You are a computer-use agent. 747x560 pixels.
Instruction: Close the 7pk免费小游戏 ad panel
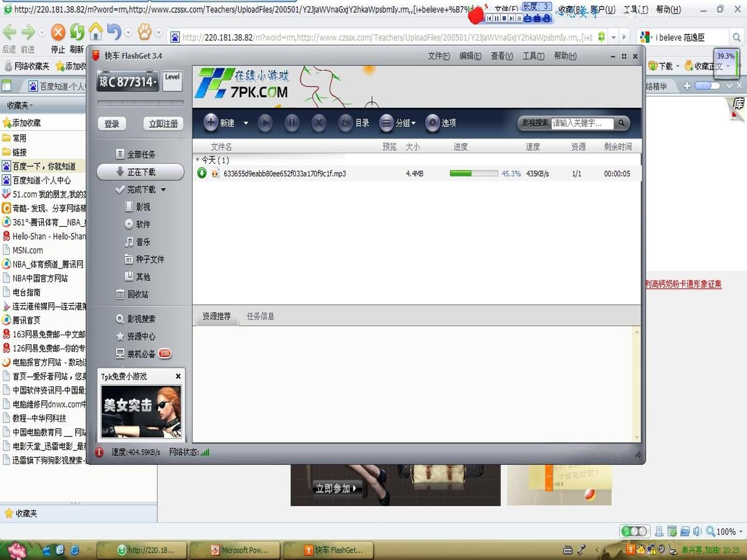[x=178, y=376]
